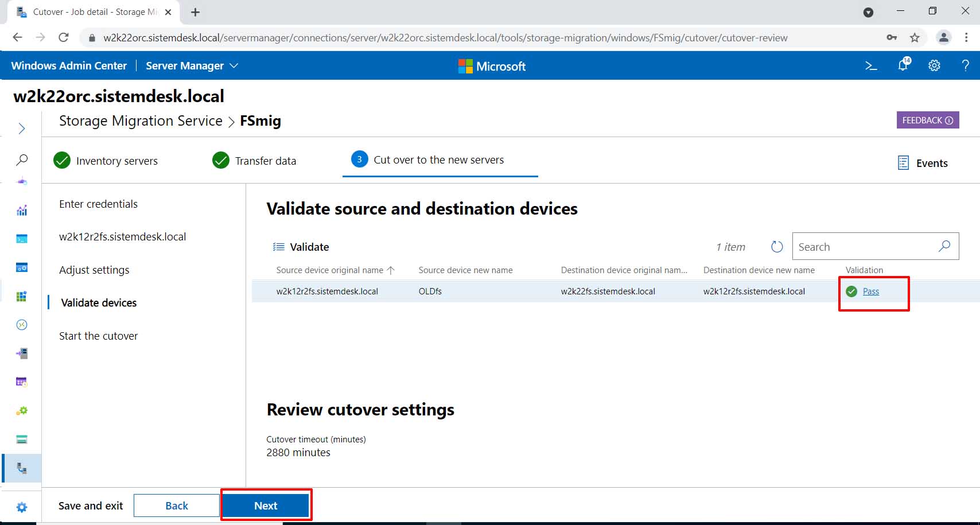This screenshot has height=525, width=980.
Task: Sort by Destination device new name column
Action: 759,270
